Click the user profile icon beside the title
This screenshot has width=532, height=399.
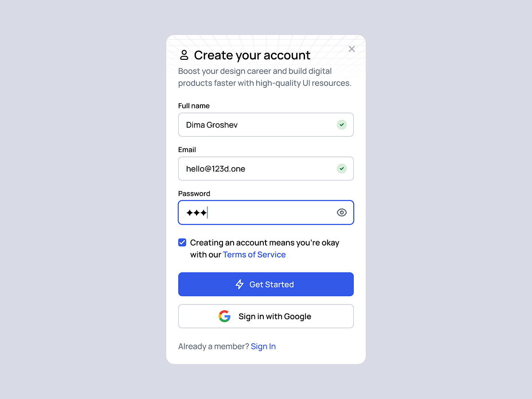tap(184, 55)
